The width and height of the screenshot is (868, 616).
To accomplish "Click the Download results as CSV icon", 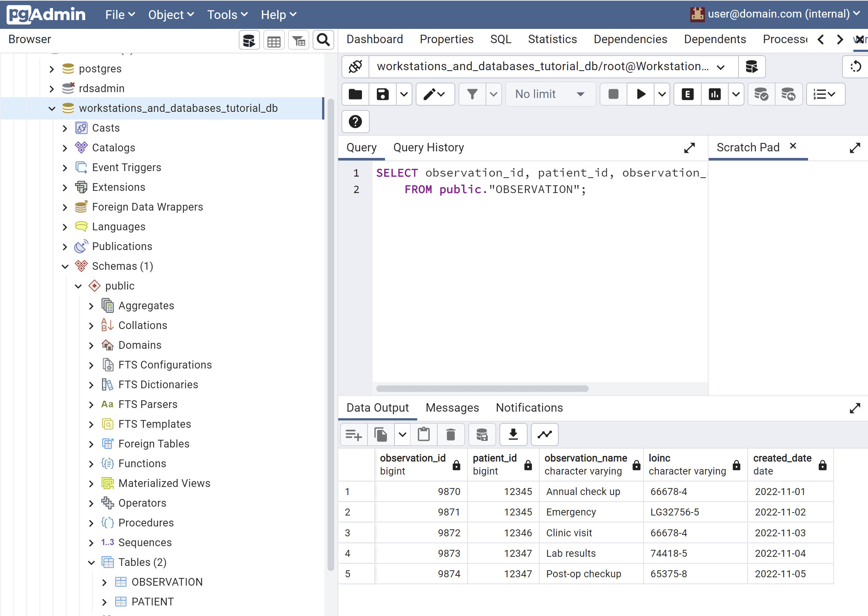I will point(513,434).
